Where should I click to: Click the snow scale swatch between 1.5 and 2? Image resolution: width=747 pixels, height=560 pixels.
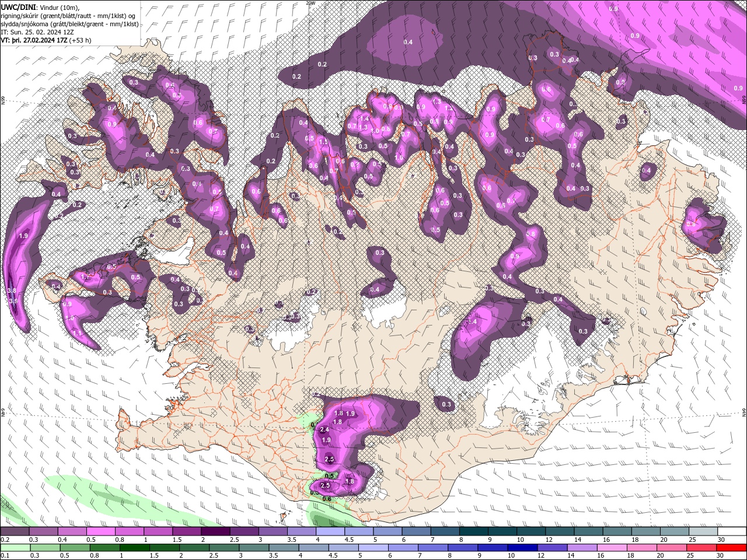pyautogui.click(x=187, y=531)
